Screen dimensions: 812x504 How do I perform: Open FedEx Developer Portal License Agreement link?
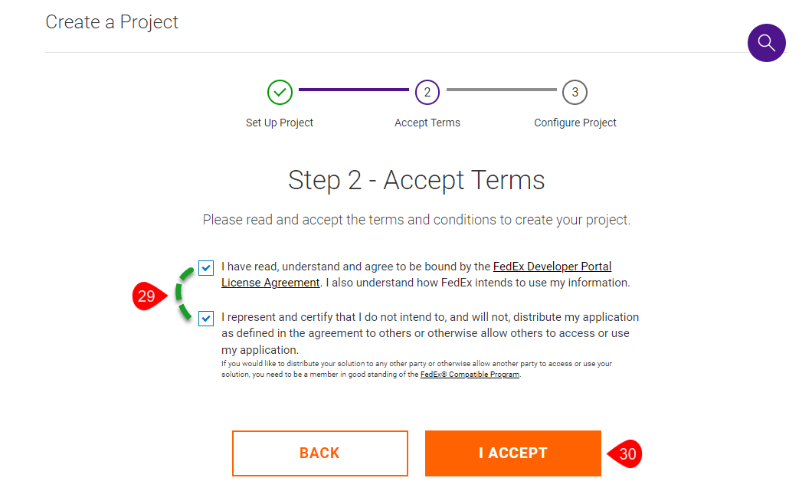pyautogui.click(x=552, y=267)
